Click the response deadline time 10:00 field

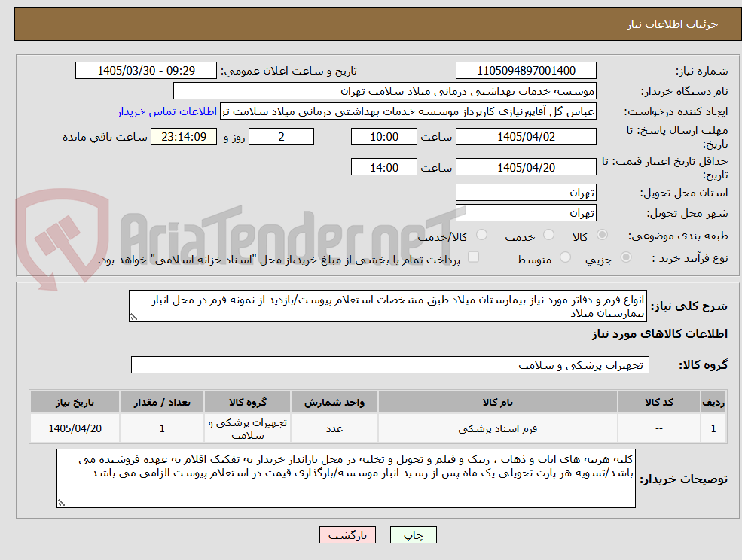coord(383,137)
